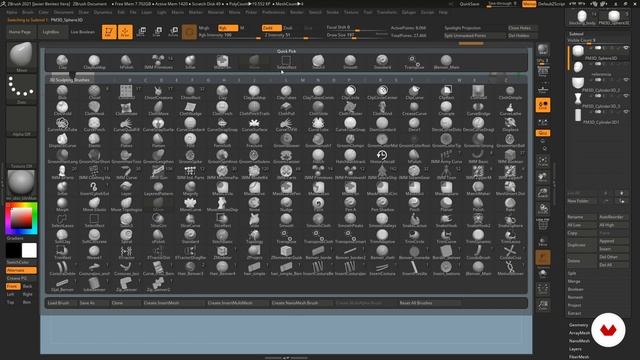Pick IMM Primitives brush in Quick Pick row
Viewport: 640px width, 360px height.
(x=158, y=62)
